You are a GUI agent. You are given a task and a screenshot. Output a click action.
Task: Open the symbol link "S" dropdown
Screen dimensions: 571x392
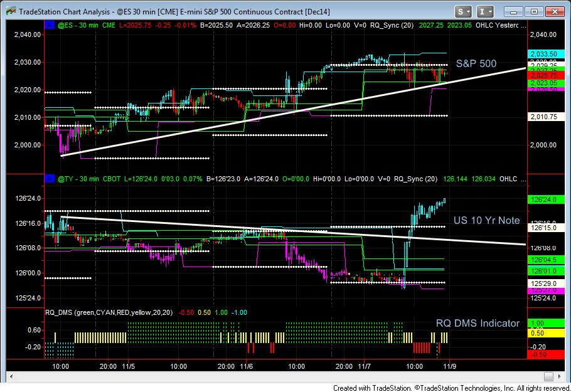pos(463,12)
